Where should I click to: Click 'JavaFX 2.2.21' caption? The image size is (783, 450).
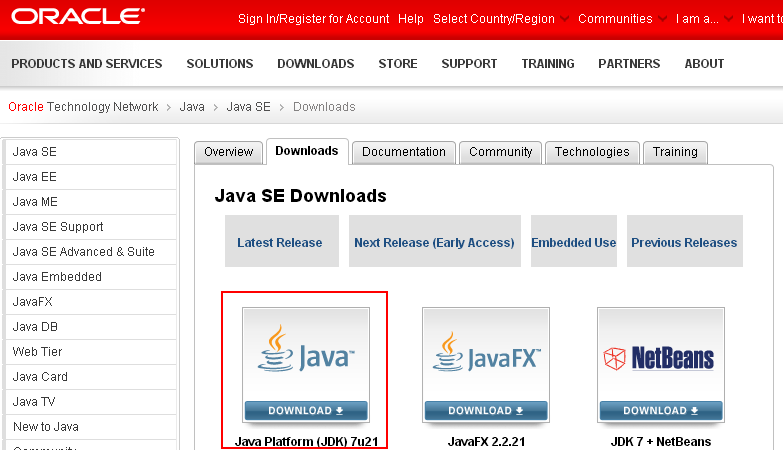(486, 442)
